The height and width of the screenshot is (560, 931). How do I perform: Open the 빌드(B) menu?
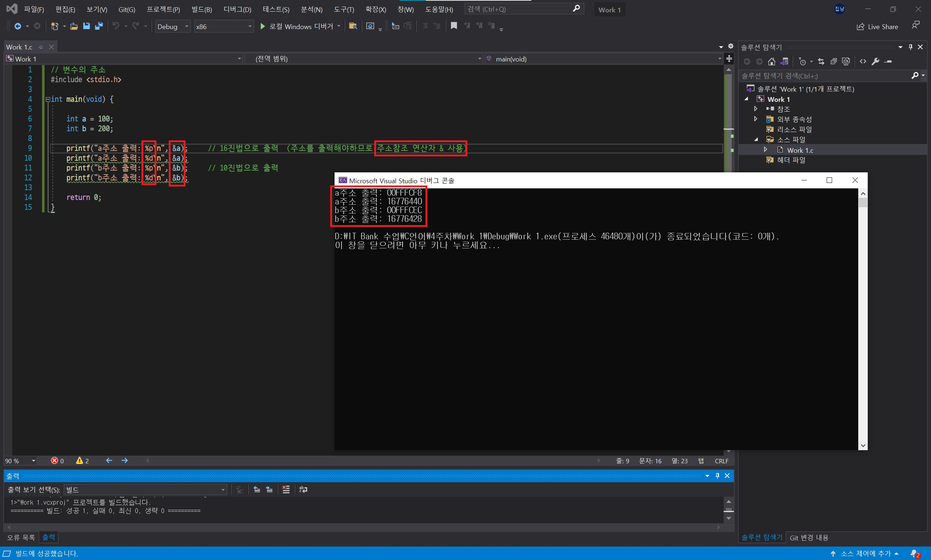click(x=201, y=9)
